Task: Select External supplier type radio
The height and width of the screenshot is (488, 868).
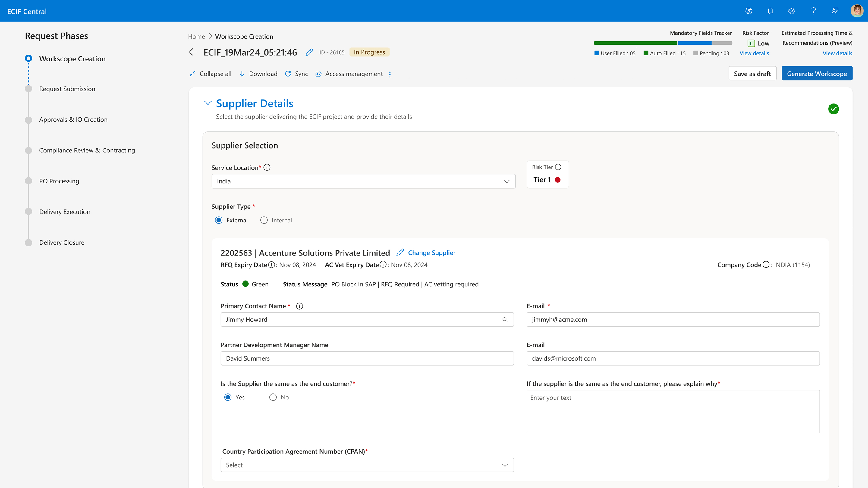Action: tap(219, 220)
